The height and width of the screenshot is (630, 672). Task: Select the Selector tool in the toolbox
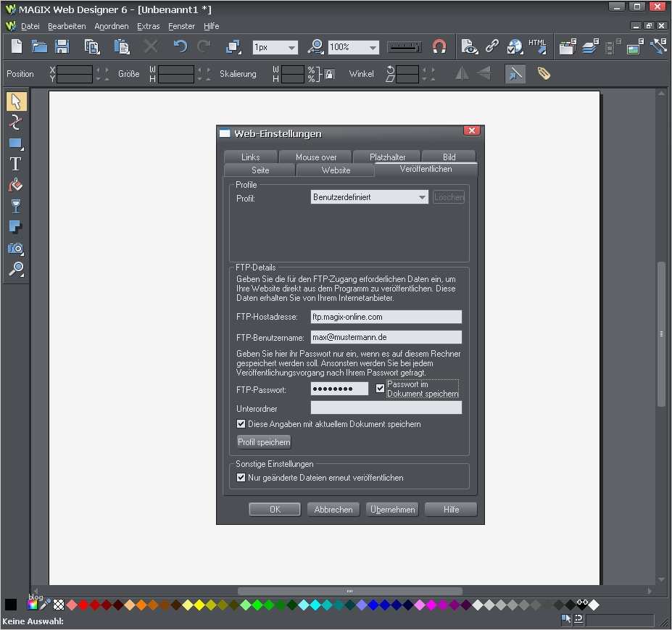tap(15, 101)
